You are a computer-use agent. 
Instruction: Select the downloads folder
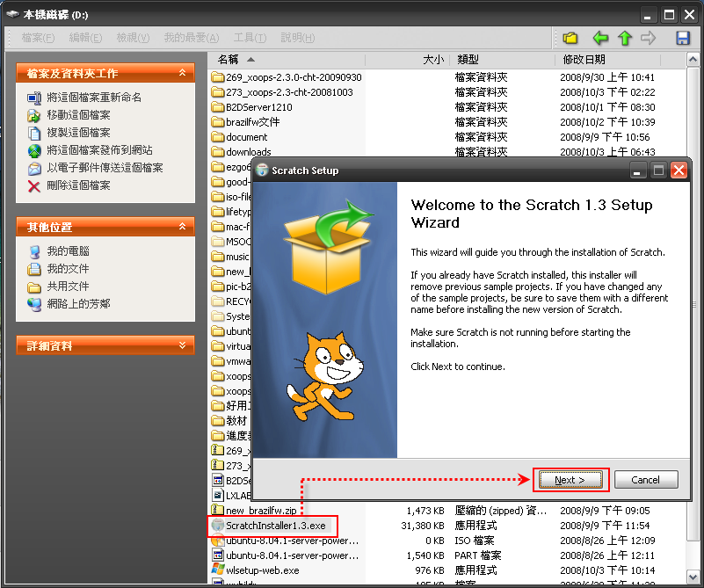click(248, 152)
